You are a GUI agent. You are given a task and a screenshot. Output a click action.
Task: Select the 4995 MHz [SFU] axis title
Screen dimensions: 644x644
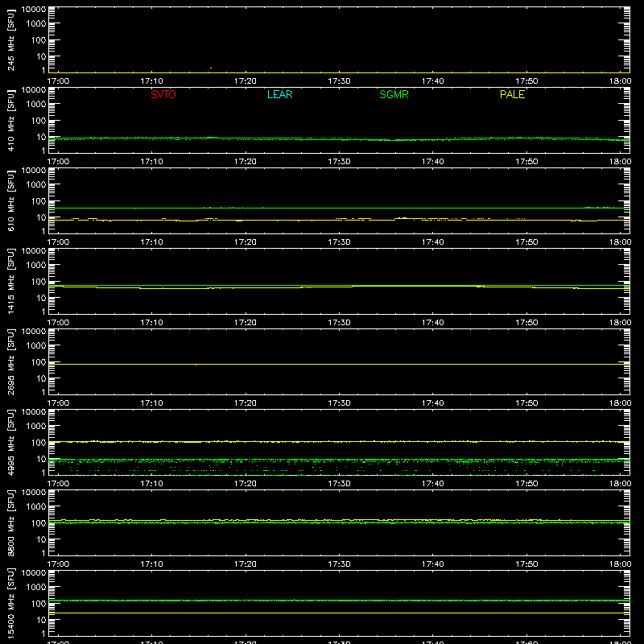coord(10,442)
